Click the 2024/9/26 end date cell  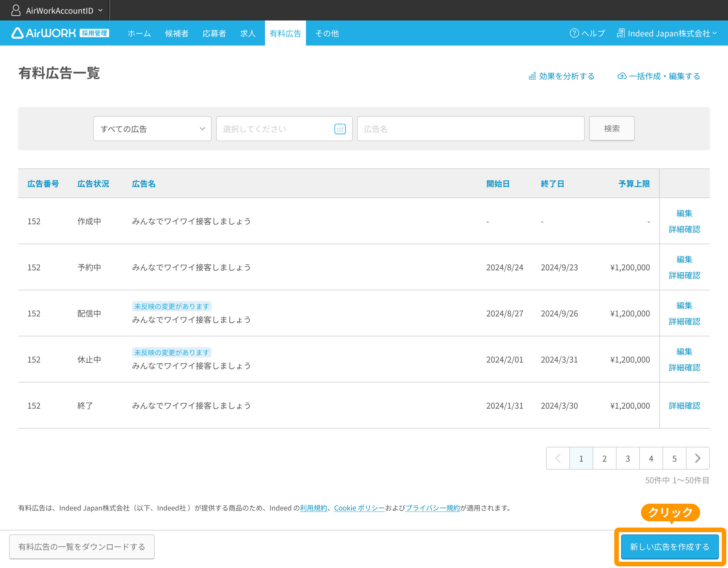(x=559, y=313)
